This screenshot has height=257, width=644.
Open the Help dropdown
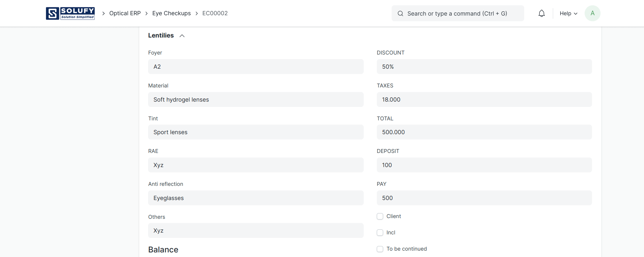(x=568, y=13)
